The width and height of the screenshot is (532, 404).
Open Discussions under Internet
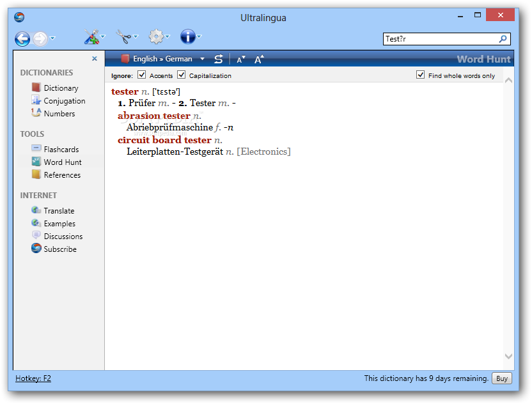coord(63,237)
